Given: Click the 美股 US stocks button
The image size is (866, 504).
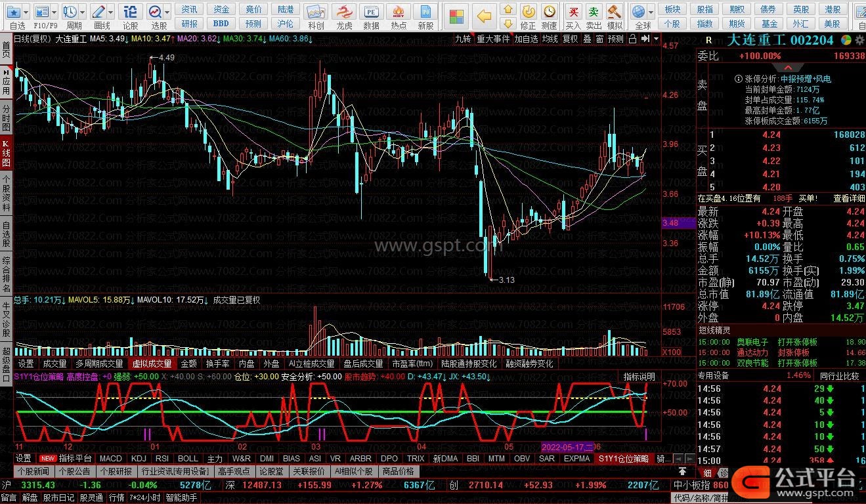Looking at the screenshot, I should [833, 24].
